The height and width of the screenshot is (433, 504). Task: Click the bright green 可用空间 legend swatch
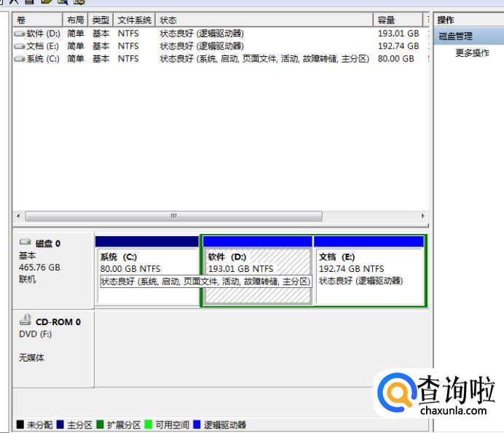click(148, 425)
